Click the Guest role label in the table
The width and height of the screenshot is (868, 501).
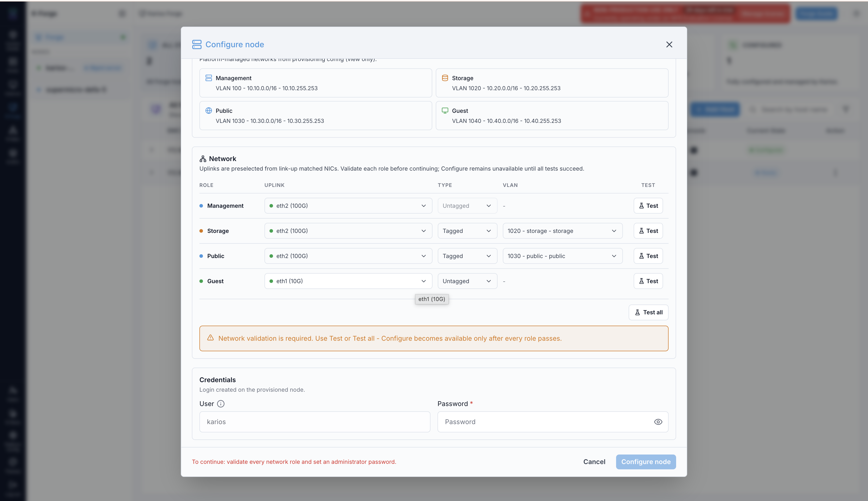pyautogui.click(x=215, y=281)
